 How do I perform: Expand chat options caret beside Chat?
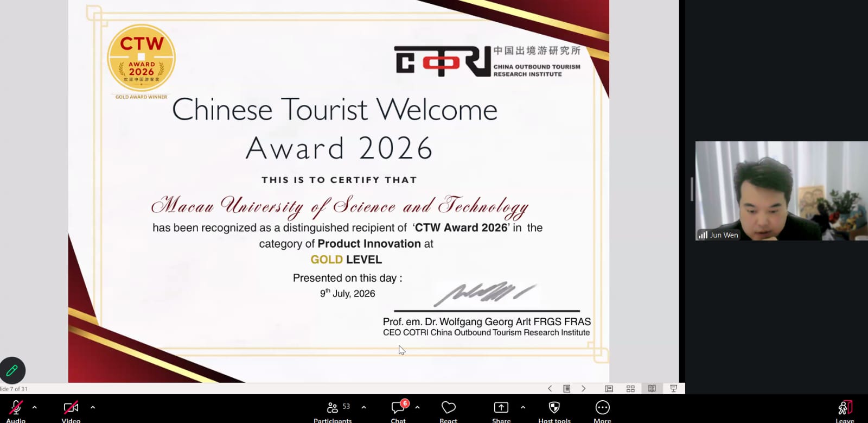417,407
